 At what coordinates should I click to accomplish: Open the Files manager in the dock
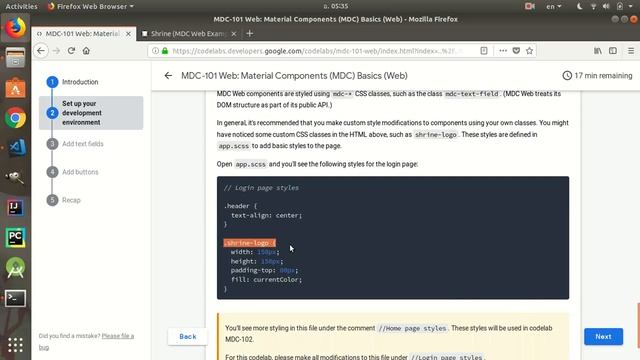coord(16,58)
